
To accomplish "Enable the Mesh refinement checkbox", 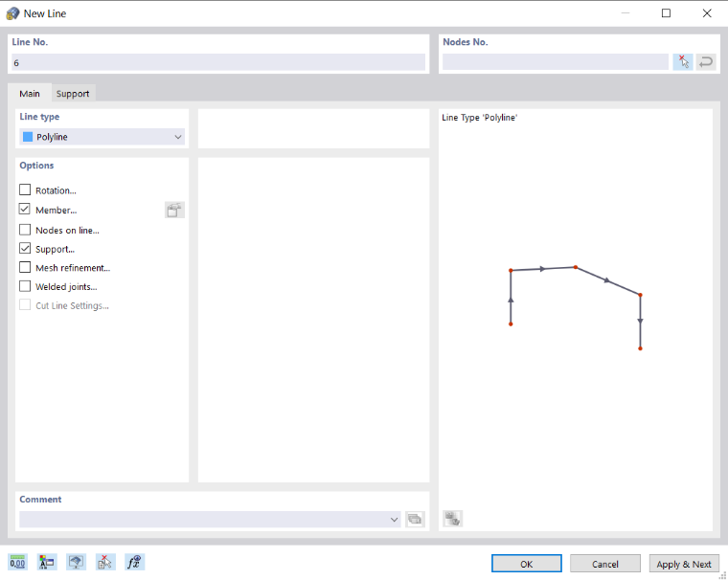I will [25, 267].
